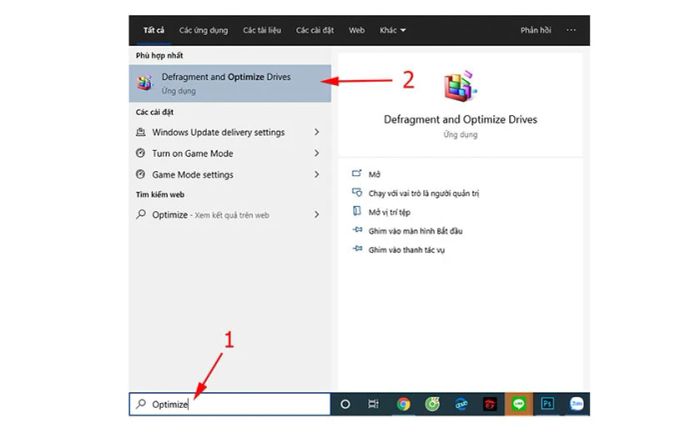This screenshot has height=433, width=700.
Task: Expand Game Mode settings chevron
Action: [x=317, y=175]
